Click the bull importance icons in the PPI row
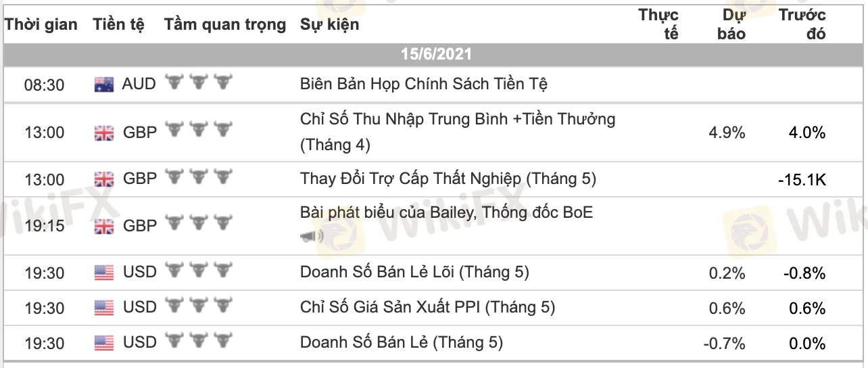868x368 pixels. 199,308
